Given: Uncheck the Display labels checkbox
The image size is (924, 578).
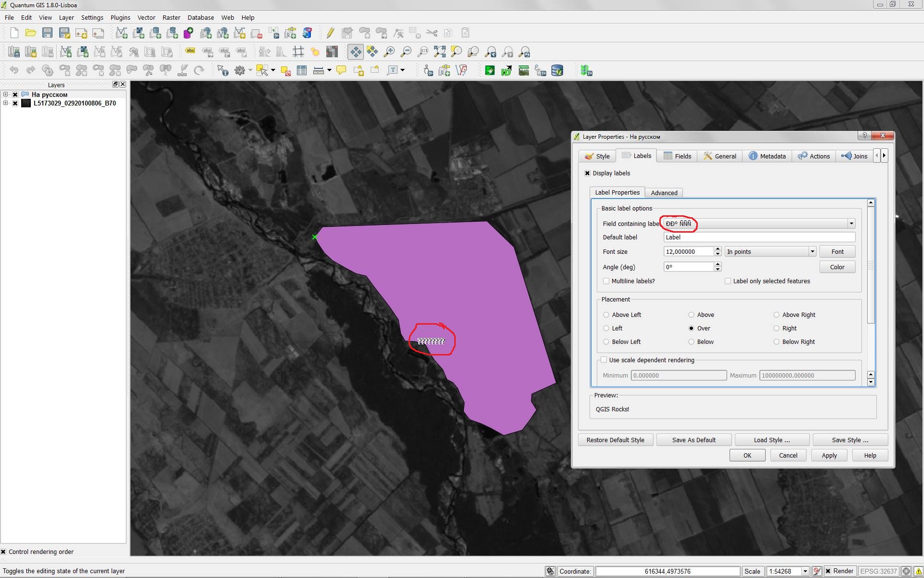Looking at the screenshot, I should point(587,173).
